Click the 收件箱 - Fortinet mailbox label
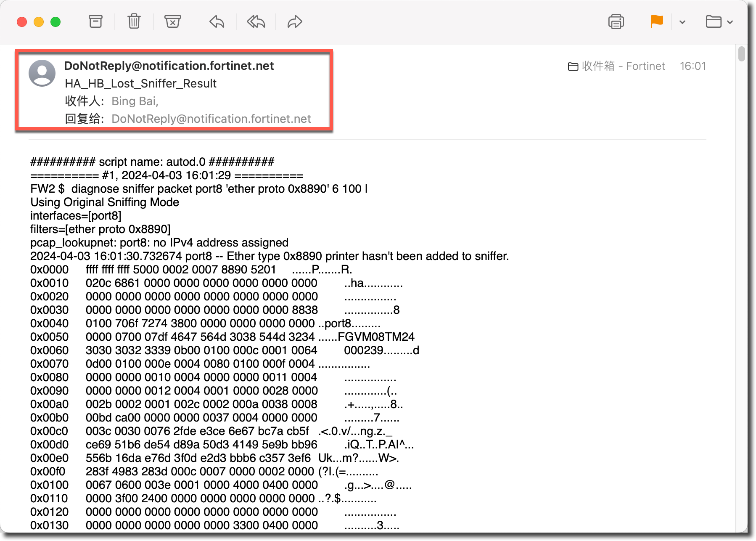 617,66
